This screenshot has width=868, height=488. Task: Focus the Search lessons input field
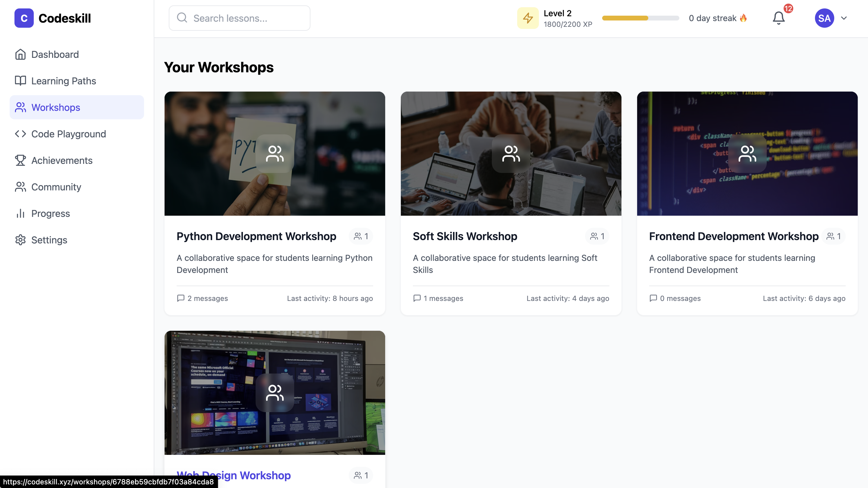[239, 18]
